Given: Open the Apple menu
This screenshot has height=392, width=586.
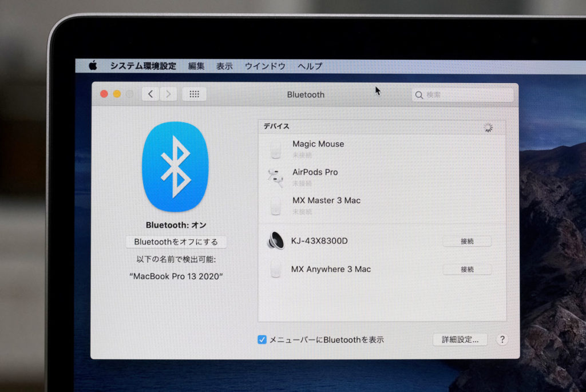Looking at the screenshot, I should coord(93,66).
